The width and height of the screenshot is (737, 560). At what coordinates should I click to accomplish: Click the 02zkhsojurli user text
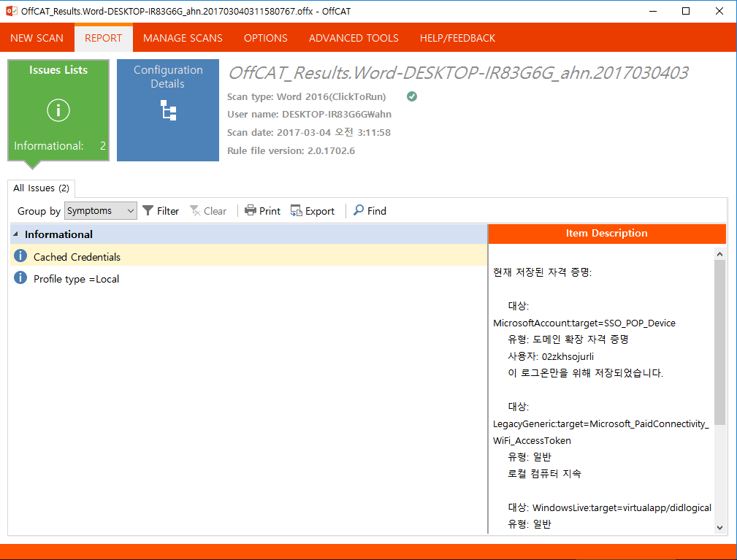click(x=568, y=356)
